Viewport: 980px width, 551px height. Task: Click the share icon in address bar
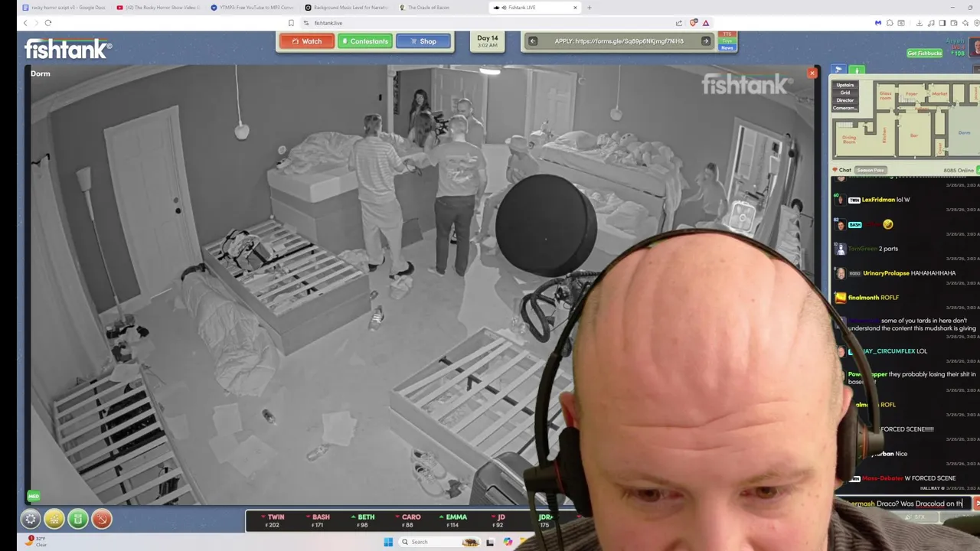point(678,23)
